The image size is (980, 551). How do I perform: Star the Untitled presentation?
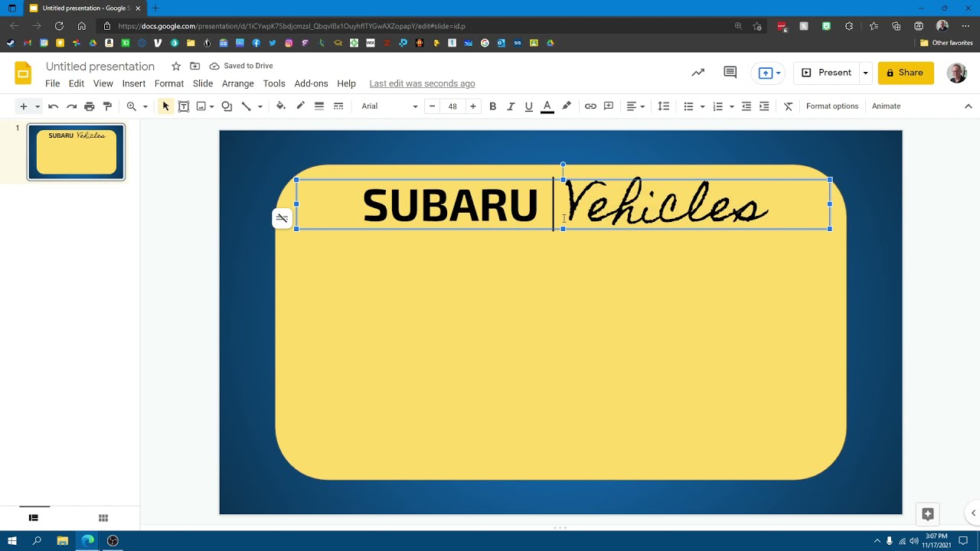[x=176, y=66]
